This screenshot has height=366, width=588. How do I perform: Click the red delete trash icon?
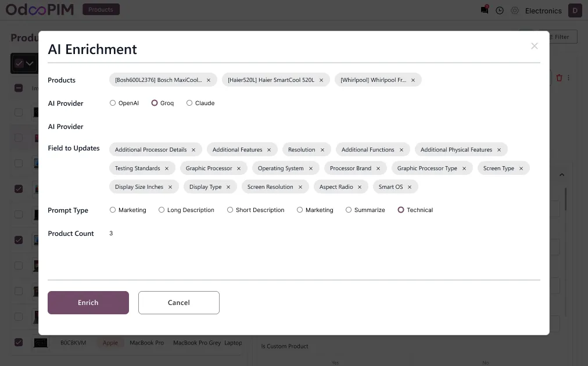(560, 78)
